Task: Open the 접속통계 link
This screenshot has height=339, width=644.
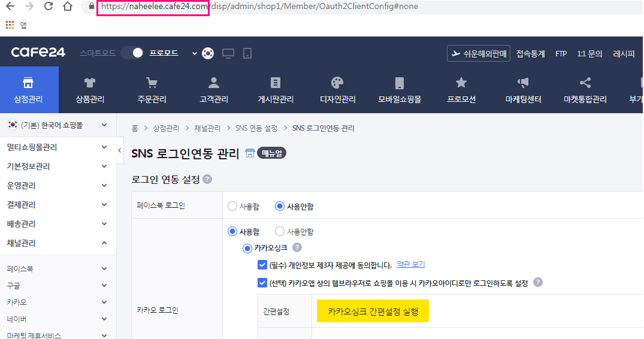Action: pyautogui.click(x=530, y=54)
